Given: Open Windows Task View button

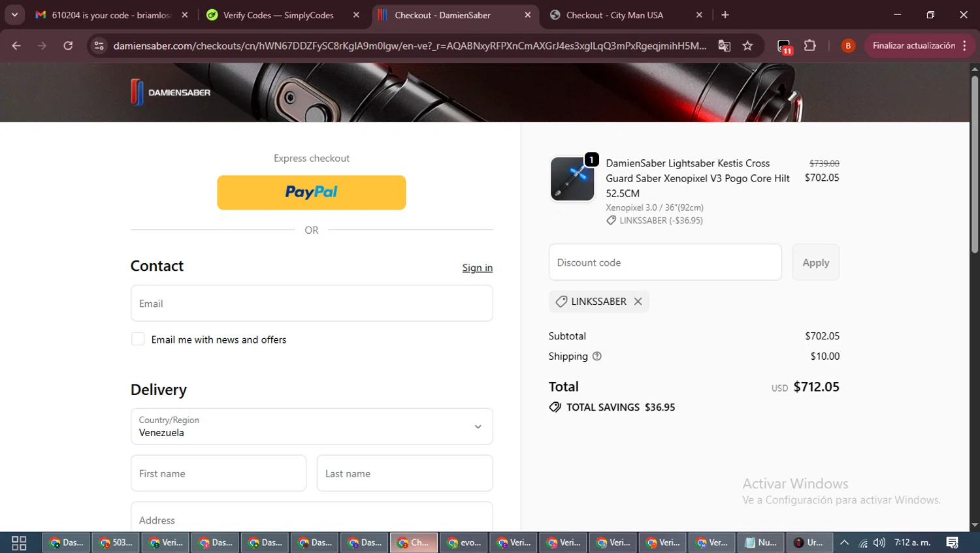Looking at the screenshot, I should tap(19, 543).
